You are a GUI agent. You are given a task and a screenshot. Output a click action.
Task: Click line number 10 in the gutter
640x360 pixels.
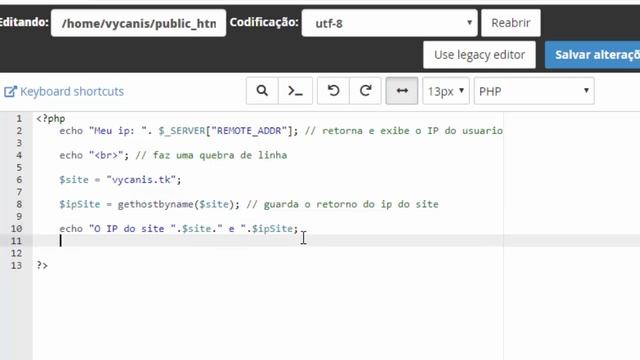pyautogui.click(x=16, y=229)
